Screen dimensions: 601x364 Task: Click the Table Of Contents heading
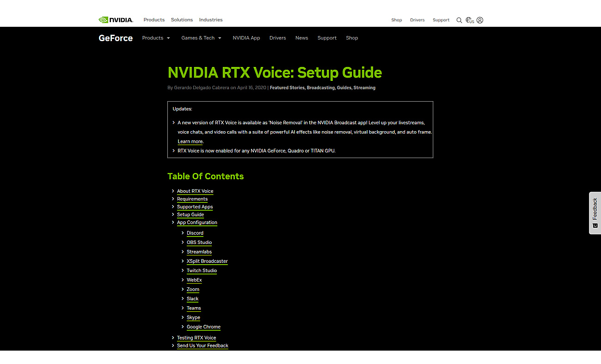pyautogui.click(x=205, y=176)
